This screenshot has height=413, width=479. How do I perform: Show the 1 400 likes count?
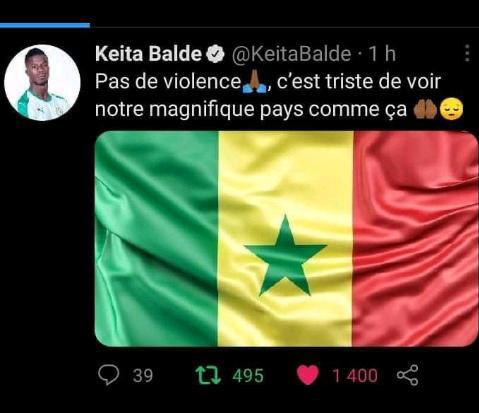pyautogui.click(x=355, y=375)
